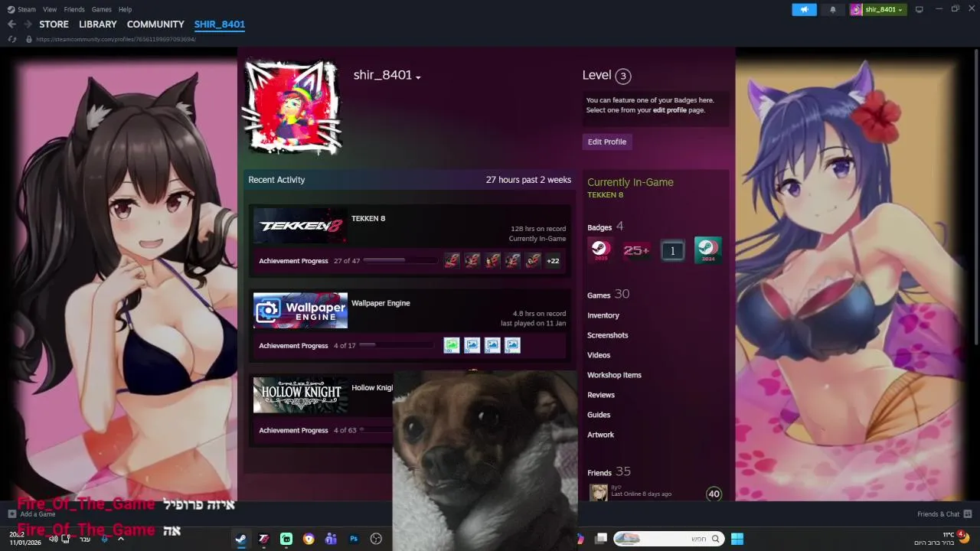This screenshot has width=980, height=551.
Task: Open the Wallpaper Engine banner
Action: click(300, 310)
